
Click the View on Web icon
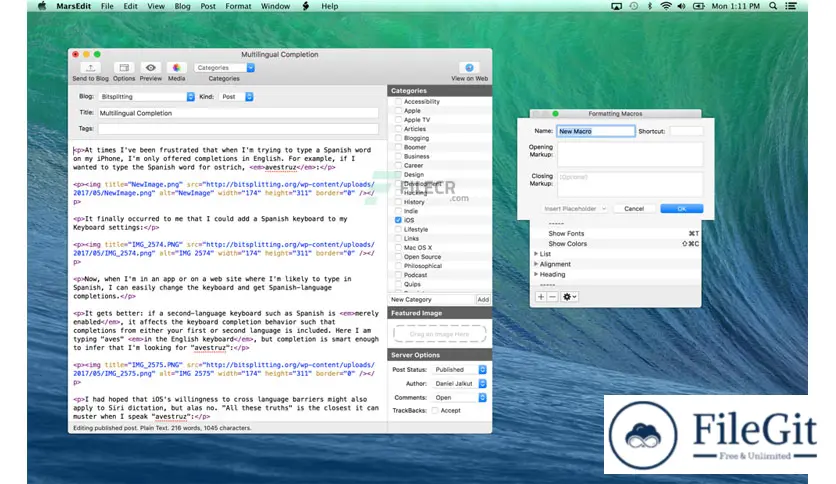tap(469, 68)
